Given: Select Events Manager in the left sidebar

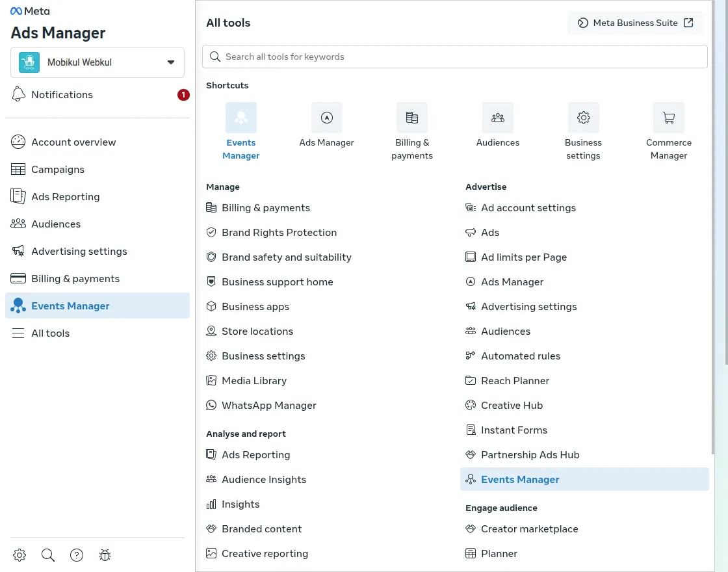Looking at the screenshot, I should (x=97, y=305).
